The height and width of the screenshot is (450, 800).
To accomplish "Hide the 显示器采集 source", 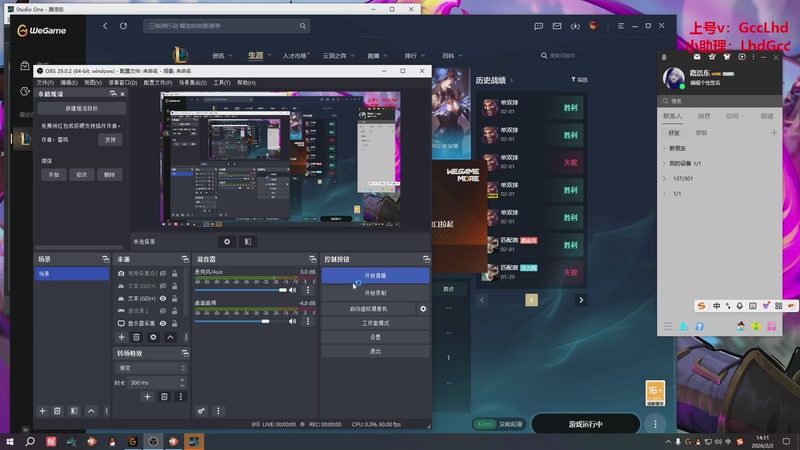I will coord(163,323).
